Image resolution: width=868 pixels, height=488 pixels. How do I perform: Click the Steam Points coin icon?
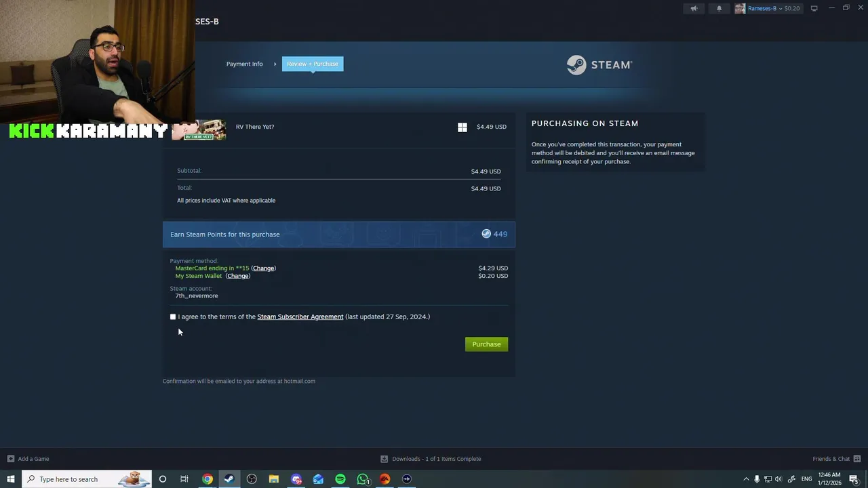click(486, 234)
